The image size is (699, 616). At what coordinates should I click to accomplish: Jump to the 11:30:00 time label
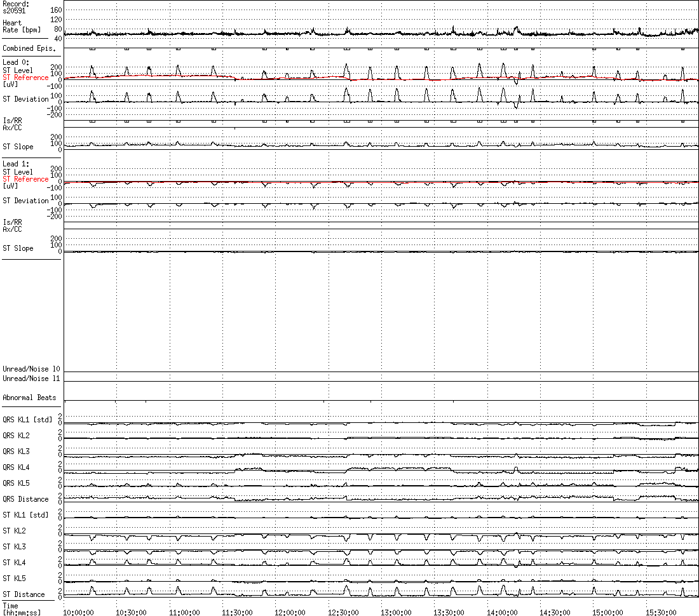coord(237,612)
